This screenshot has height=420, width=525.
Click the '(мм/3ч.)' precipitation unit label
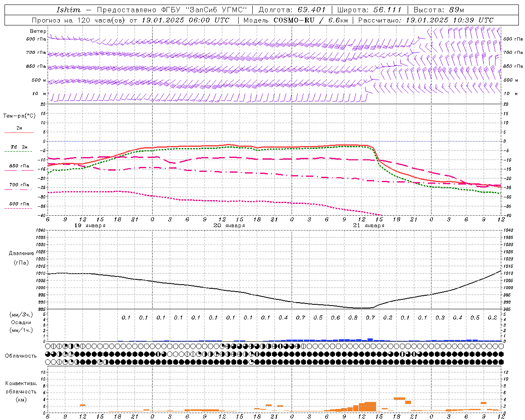21,315
